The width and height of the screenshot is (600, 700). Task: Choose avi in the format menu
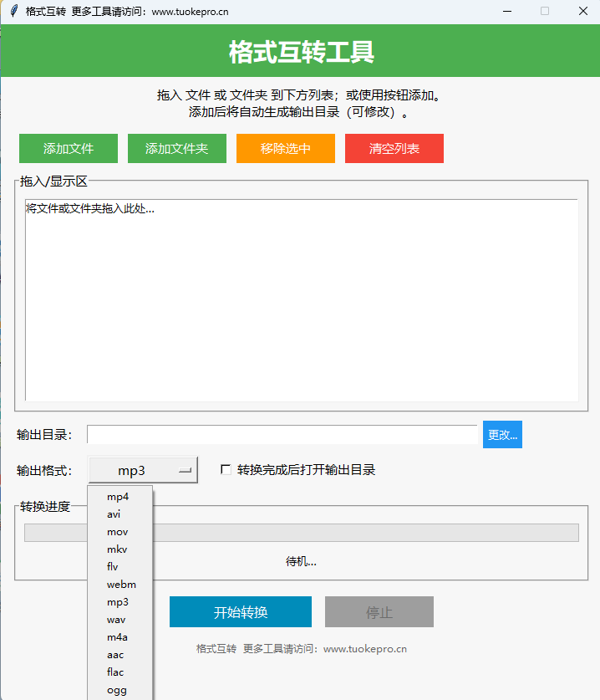[114, 514]
